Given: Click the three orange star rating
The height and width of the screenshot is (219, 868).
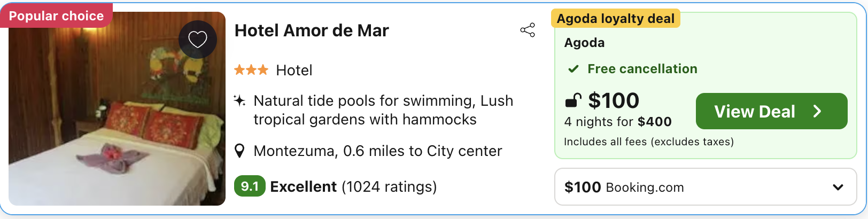Looking at the screenshot, I should pos(251,70).
